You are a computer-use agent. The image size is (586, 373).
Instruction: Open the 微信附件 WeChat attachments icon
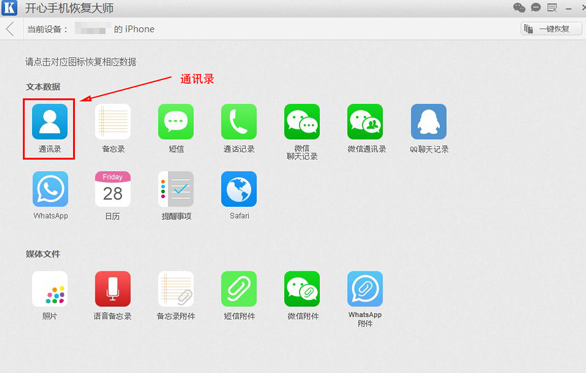click(x=302, y=289)
